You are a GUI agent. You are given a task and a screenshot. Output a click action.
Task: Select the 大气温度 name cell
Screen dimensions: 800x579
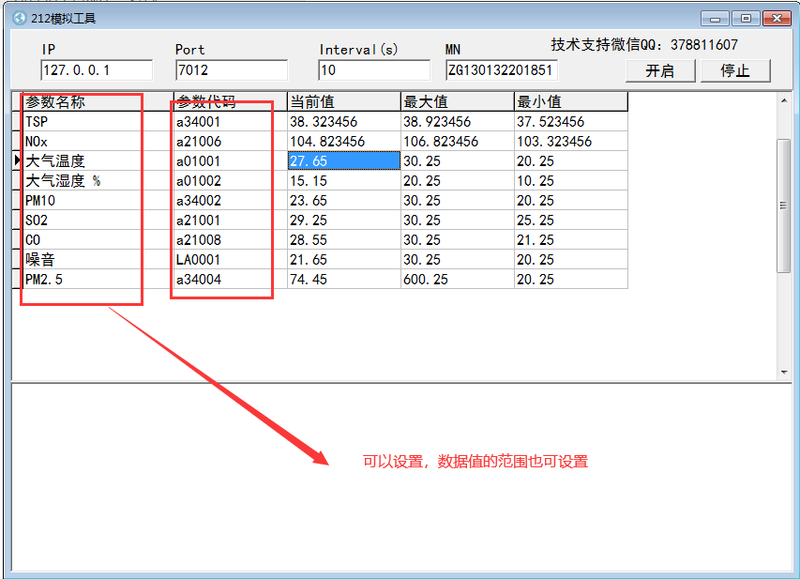tap(98, 161)
